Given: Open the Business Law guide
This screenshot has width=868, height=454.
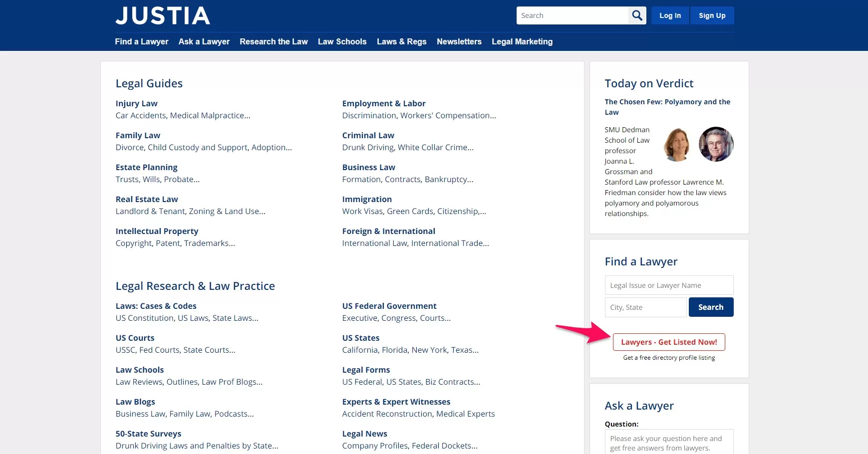Looking at the screenshot, I should pos(368,167).
